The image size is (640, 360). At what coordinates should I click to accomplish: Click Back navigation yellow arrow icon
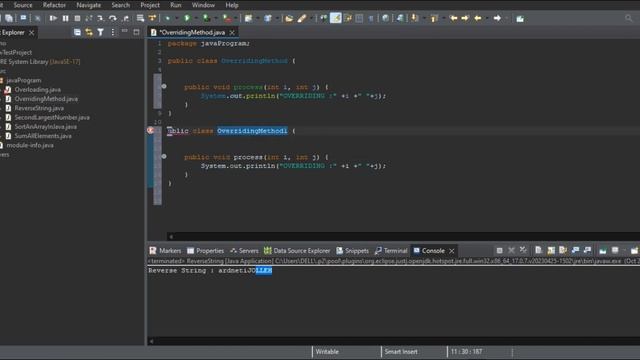tap(478, 18)
